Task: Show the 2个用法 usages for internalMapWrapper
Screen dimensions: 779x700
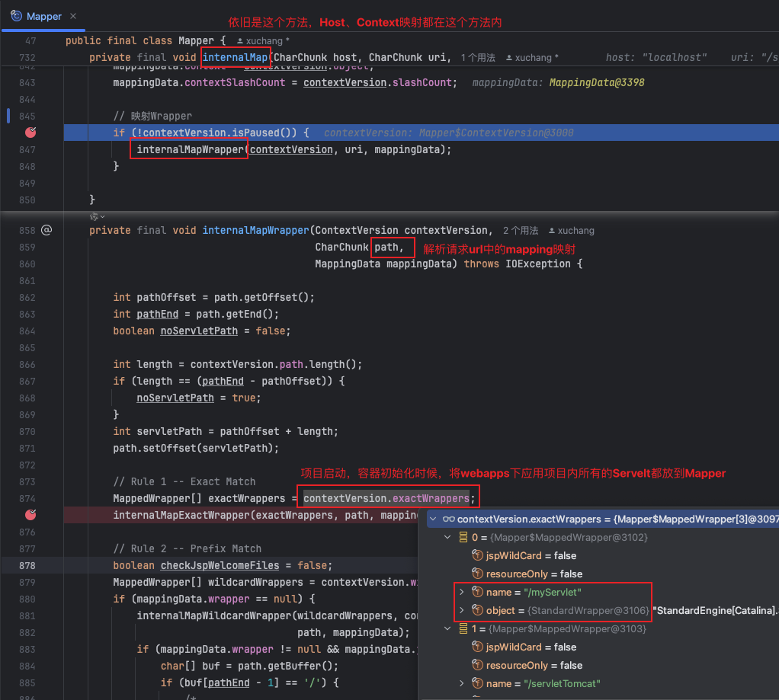Action: (521, 230)
